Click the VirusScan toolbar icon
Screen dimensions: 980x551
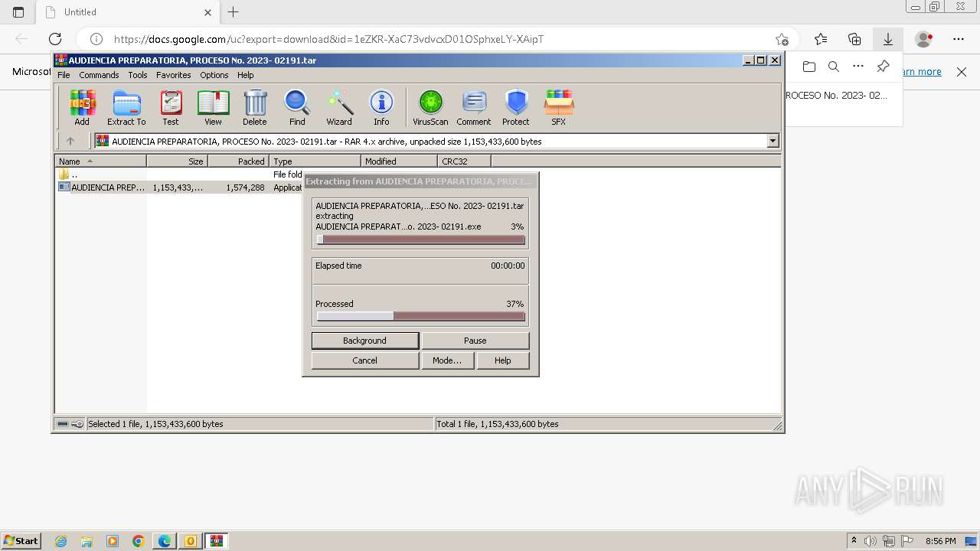coord(430,107)
